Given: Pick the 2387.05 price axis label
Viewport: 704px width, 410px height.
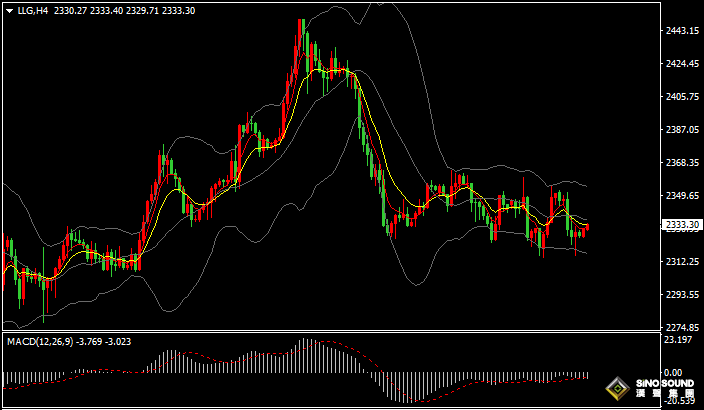Looking at the screenshot, I should click(680, 130).
